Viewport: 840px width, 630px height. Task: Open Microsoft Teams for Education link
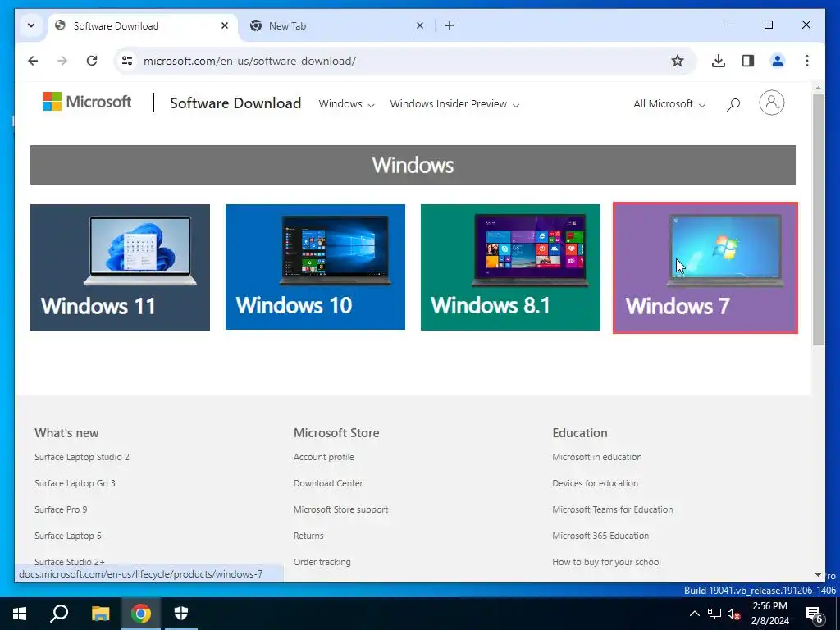tap(612, 509)
